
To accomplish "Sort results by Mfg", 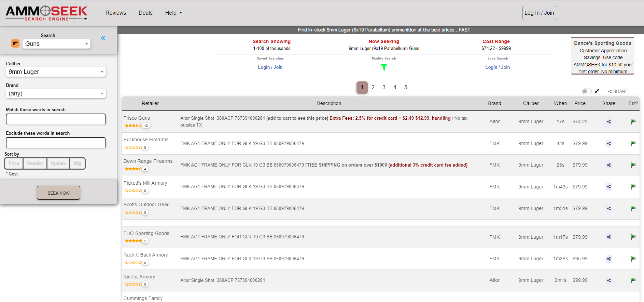I will [x=78, y=163].
